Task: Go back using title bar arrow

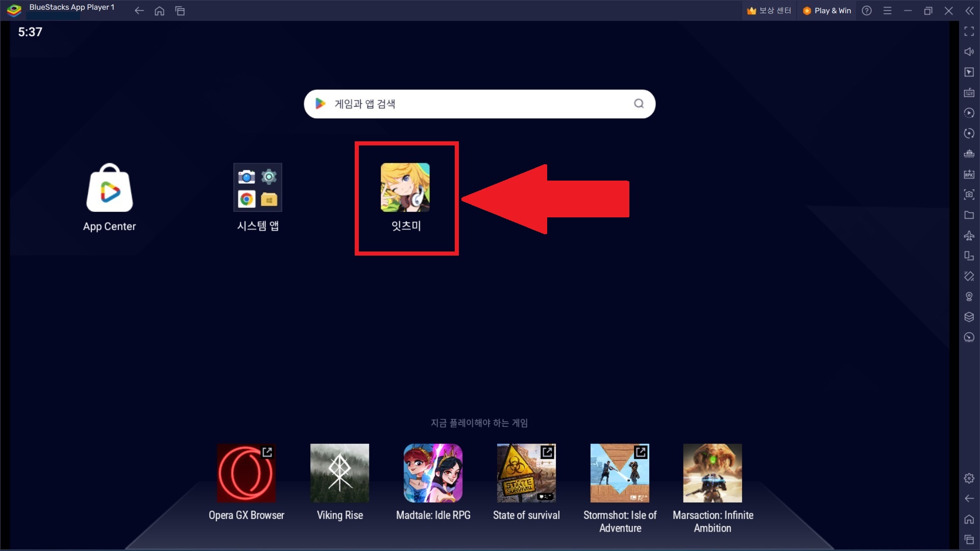Action: (139, 11)
